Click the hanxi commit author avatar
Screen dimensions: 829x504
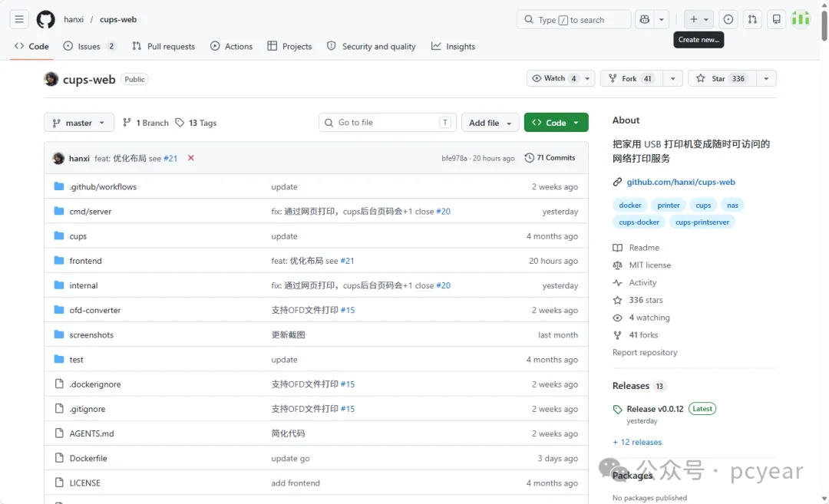click(x=58, y=158)
